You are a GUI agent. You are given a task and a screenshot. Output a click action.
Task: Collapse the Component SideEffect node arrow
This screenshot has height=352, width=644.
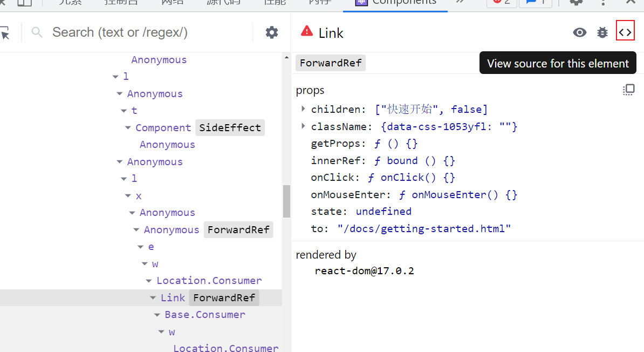128,128
